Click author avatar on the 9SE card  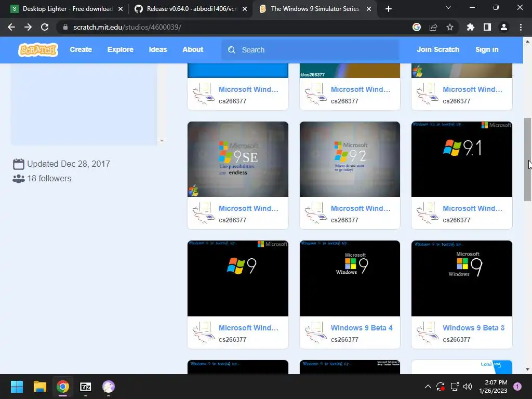click(x=204, y=213)
